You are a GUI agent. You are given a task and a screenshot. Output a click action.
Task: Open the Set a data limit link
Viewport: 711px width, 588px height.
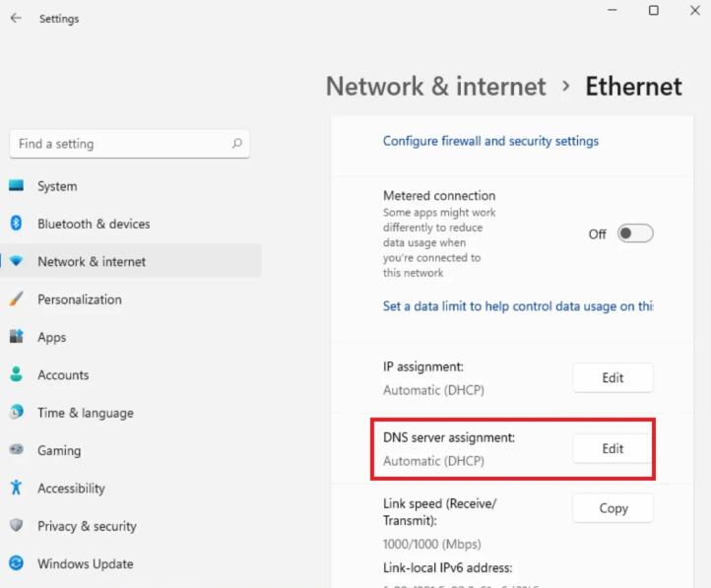click(x=518, y=306)
